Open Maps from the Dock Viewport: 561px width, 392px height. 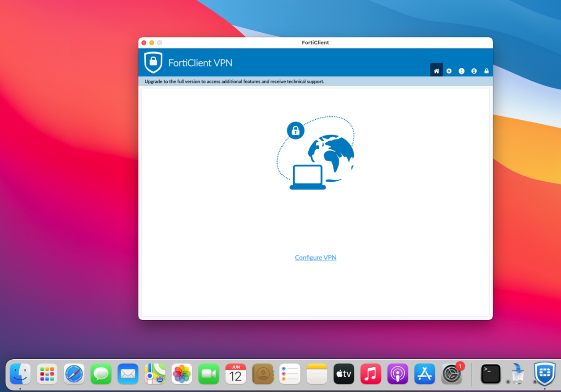pyautogui.click(x=155, y=374)
